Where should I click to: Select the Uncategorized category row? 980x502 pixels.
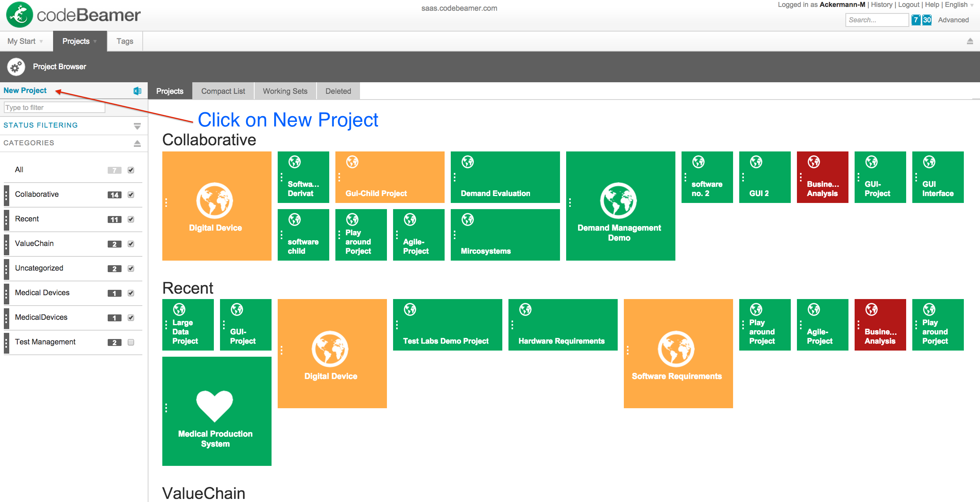[x=73, y=269]
